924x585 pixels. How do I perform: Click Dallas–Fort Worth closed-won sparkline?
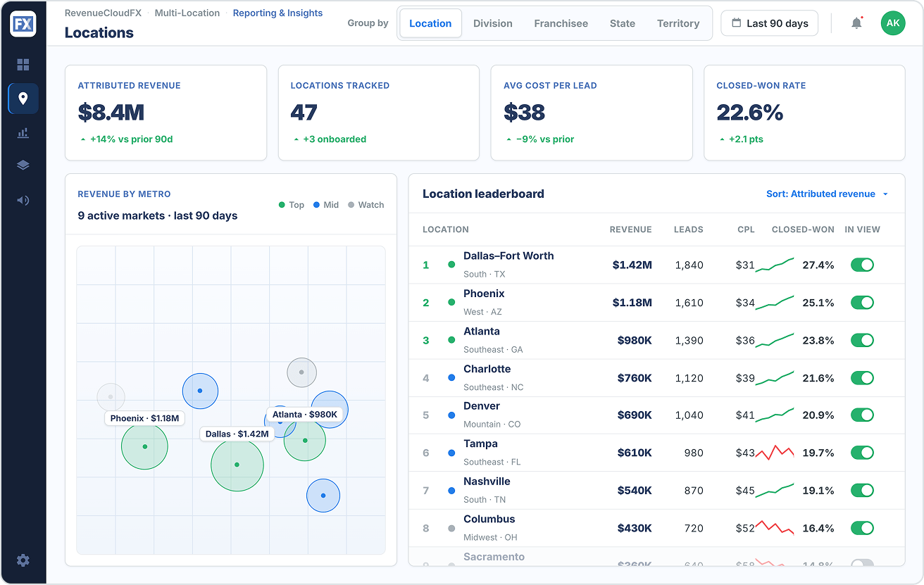click(x=775, y=265)
